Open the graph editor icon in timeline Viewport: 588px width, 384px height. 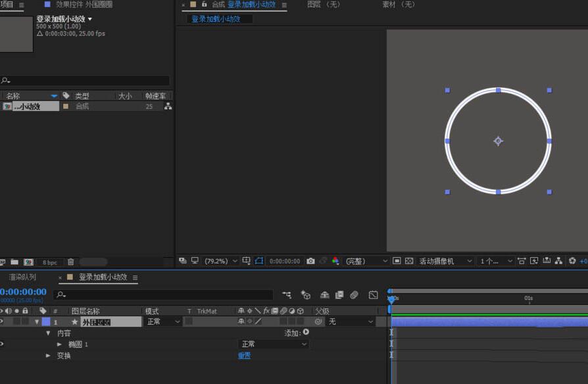point(373,295)
